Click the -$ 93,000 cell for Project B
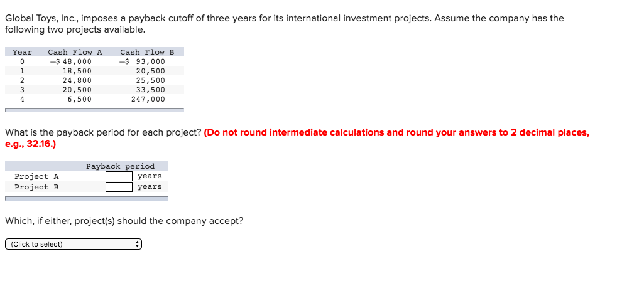Viewport: 644px width, 303px height. (142, 61)
